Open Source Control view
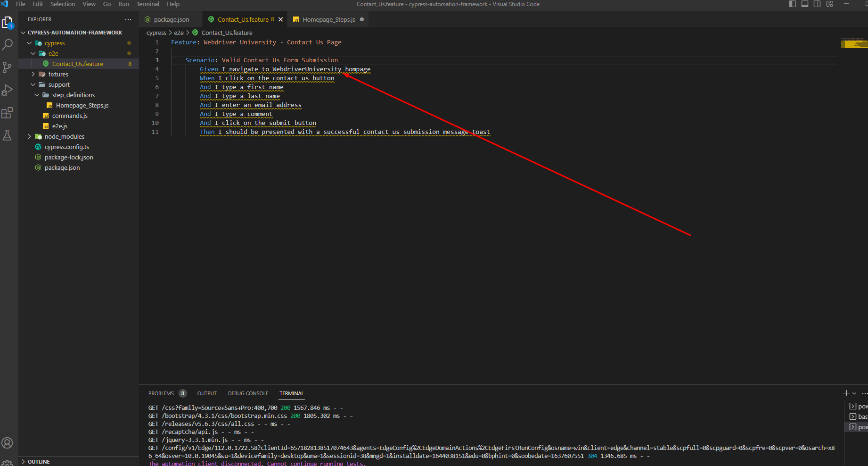 8,67
